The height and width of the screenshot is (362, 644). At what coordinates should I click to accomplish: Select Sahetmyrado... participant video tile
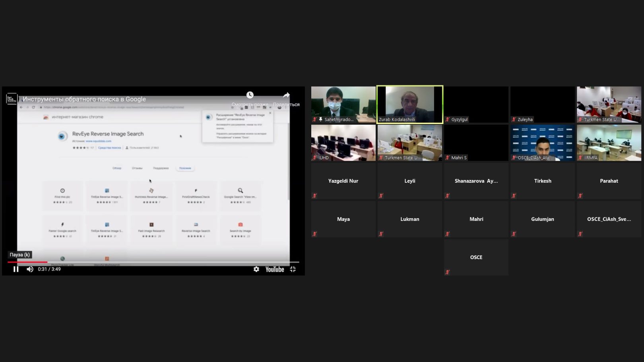(x=343, y=105)
